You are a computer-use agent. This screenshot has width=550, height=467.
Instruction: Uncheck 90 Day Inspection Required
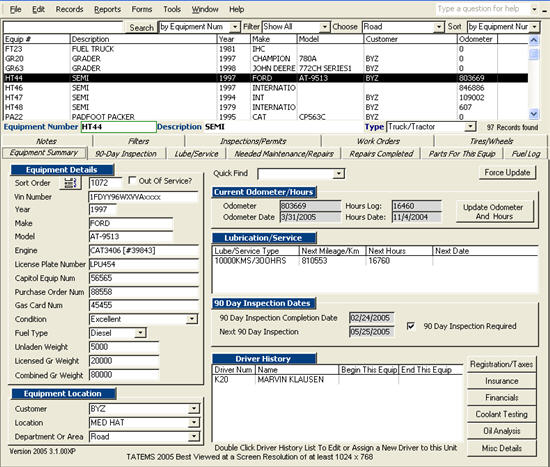(410, 326)
